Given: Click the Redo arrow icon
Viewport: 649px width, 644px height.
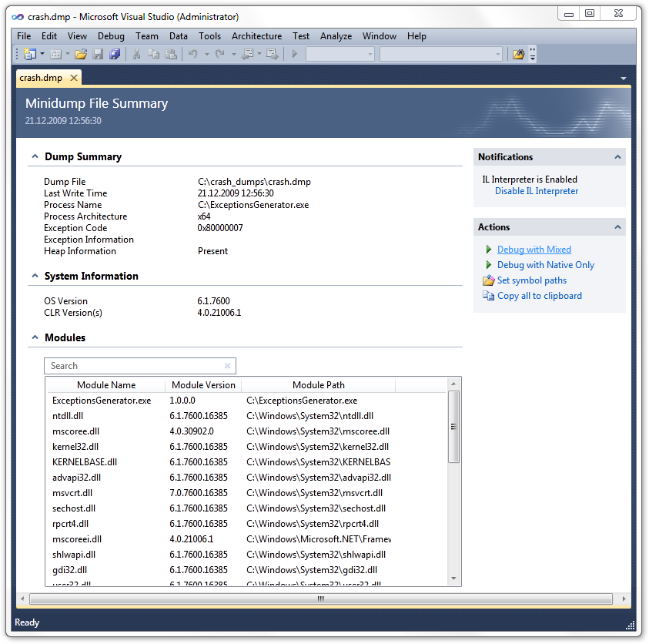Looking at the screenshot, I should tap(220, 54).
